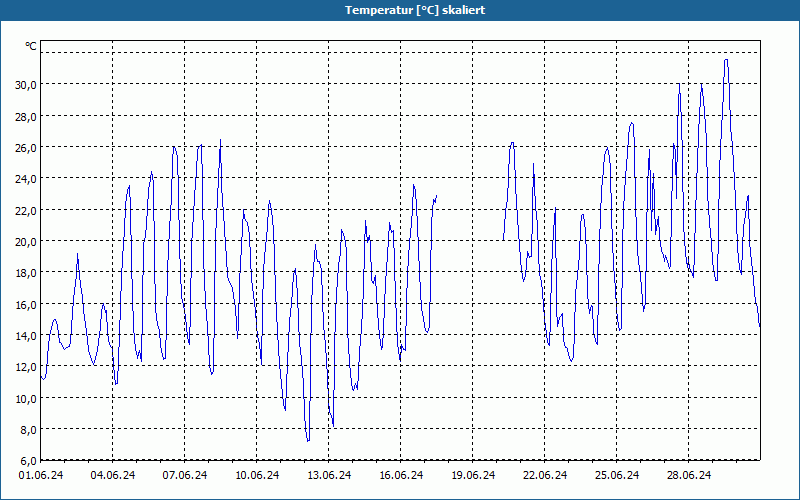Click the data gap area around 19.06.24
This screenshot has height=500, width=800.
(470, 250)
